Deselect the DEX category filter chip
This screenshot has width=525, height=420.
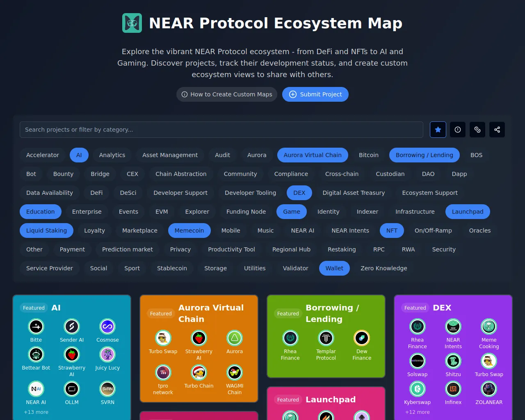point(299,193)
